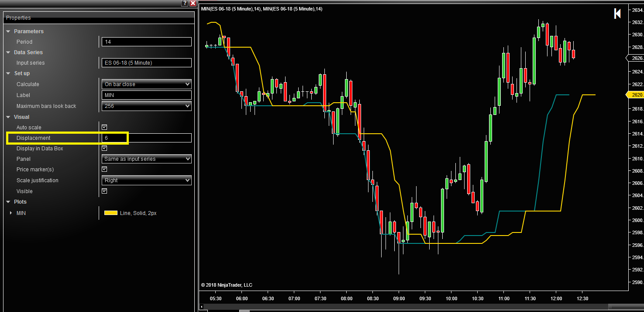Click the Period label
The image size is (644, 312).
(24, 42)
